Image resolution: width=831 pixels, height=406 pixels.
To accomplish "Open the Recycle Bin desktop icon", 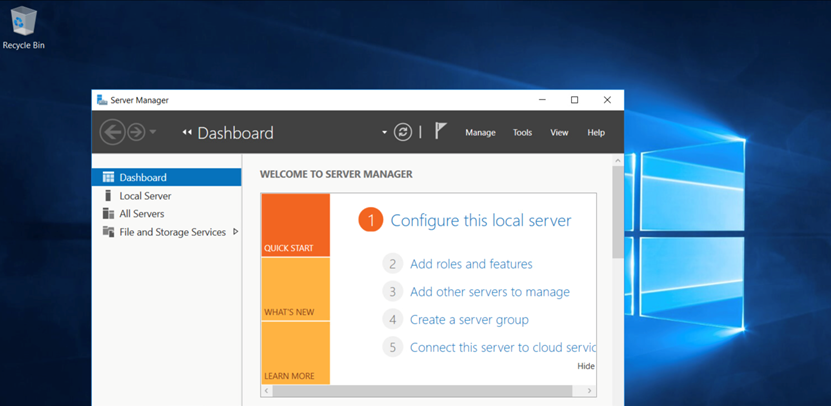I will coord(23,28).
